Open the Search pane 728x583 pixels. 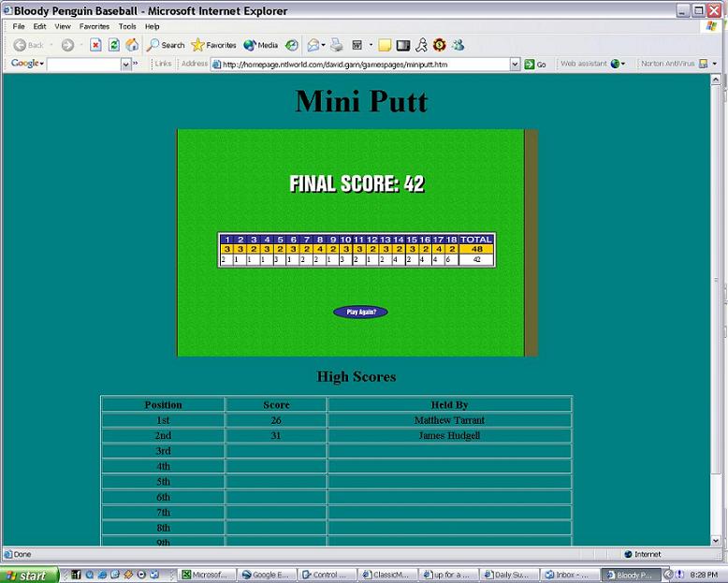pyautogui.click(x=166, y=45)
